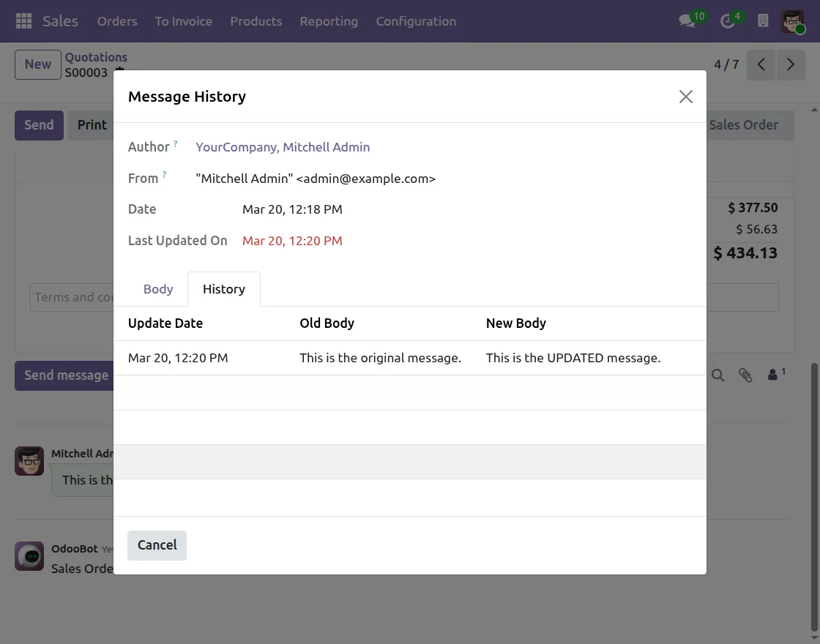Click the company building icon in navbar

[x=763, y=21]
